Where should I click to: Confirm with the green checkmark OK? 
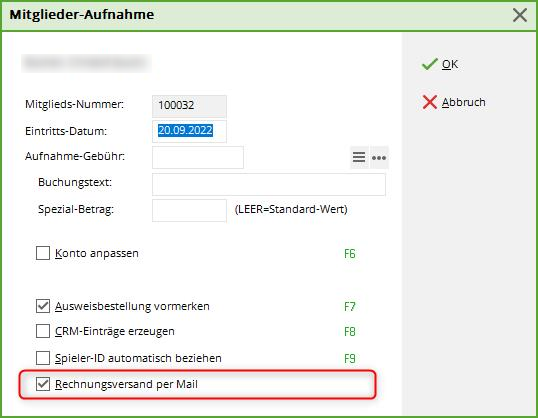(440, 64)
